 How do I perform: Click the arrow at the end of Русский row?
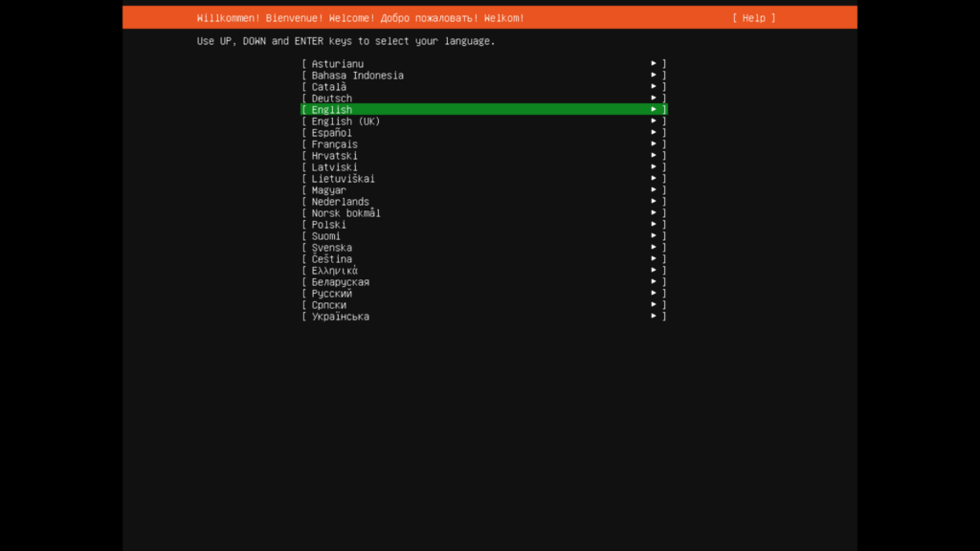pyautogui.click(x=654, y=293)
